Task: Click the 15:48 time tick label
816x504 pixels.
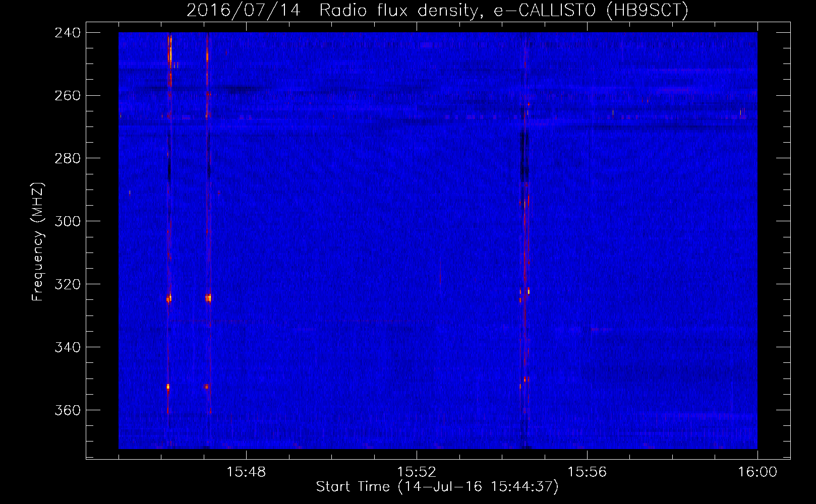Action: 246,472
